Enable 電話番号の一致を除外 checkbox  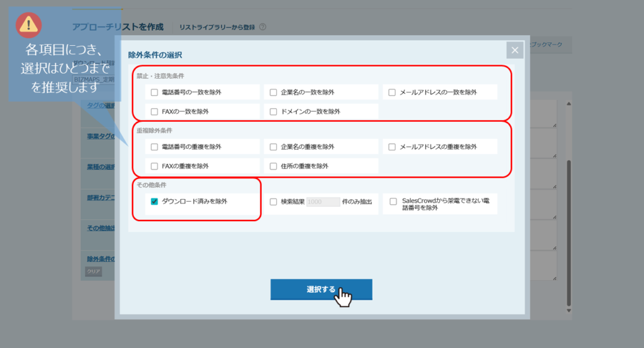point(155,92)
